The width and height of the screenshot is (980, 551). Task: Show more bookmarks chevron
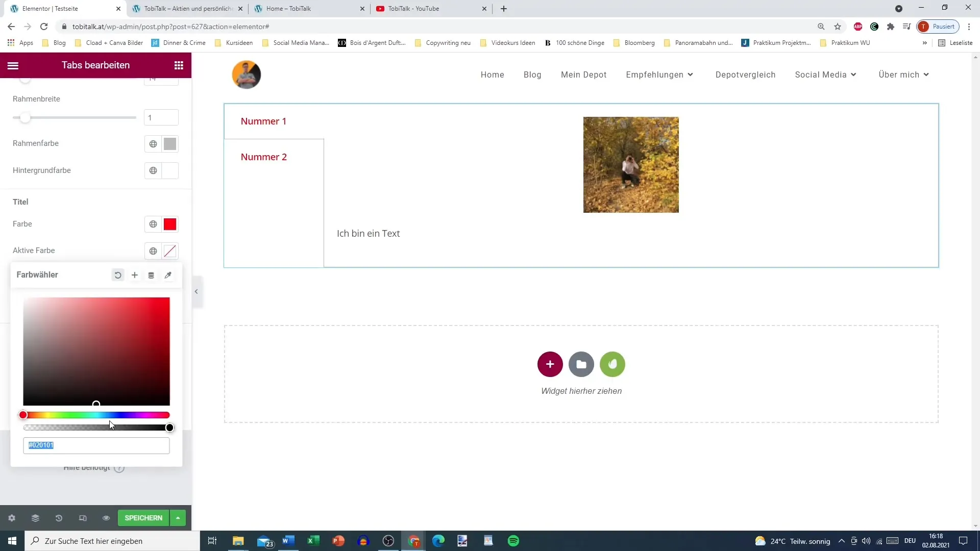(x=924, y=43)
